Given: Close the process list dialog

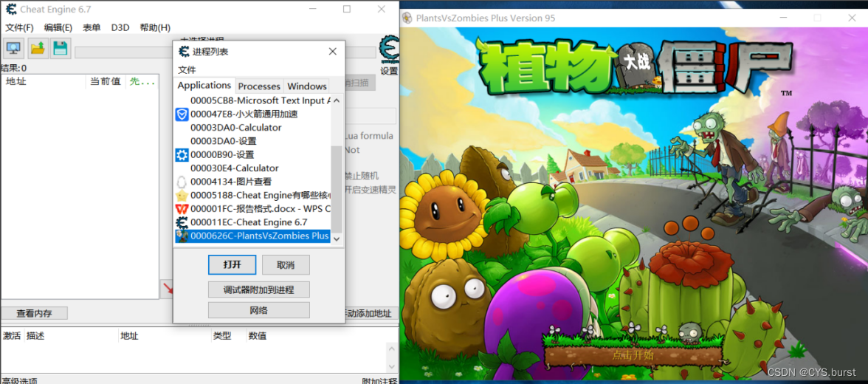Looking at the screenshot, I should click(332, 52).
